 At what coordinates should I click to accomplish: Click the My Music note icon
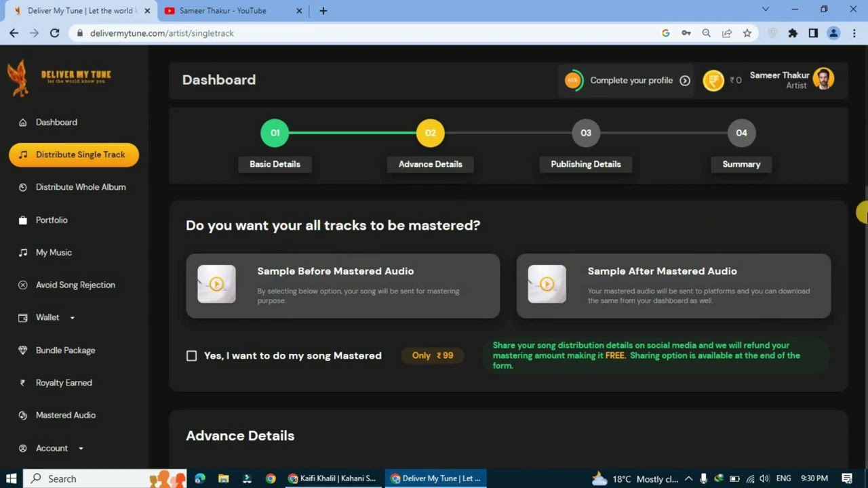(x=22, y=253)
